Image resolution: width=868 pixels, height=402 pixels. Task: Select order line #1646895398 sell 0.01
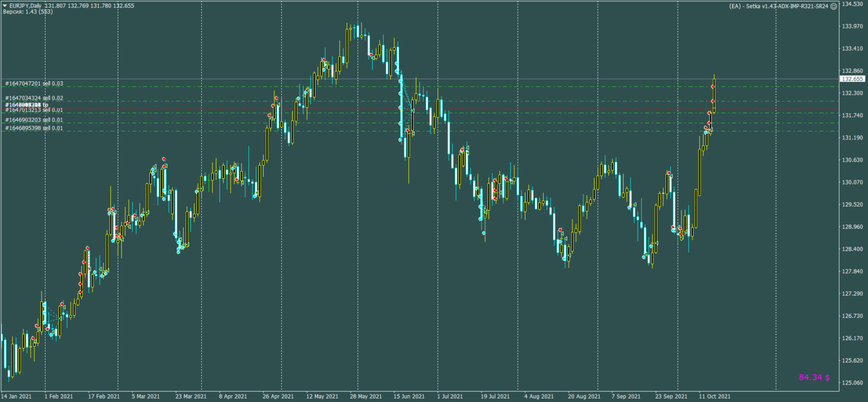[34, 128]
